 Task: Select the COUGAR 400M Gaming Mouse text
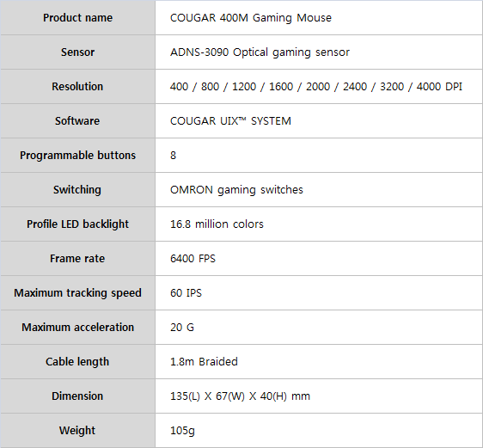[251, 18]
